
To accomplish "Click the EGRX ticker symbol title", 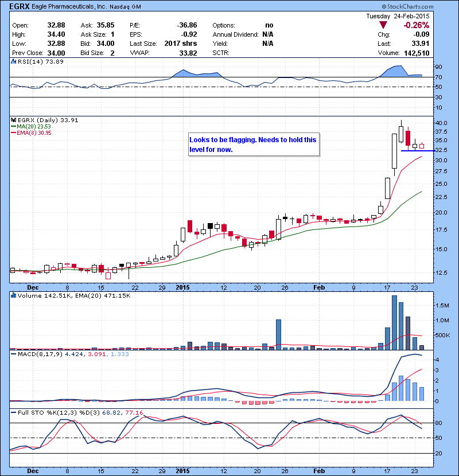I will [20, 6].
